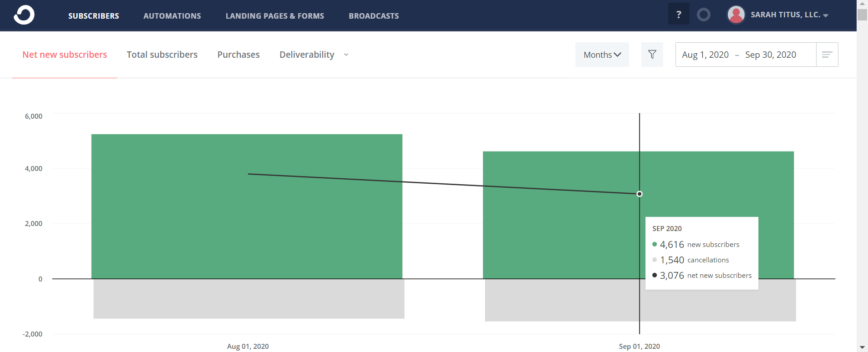This screenshot has width=868, height=352.
Task: Go to Automations
Action: pos(172,16)
